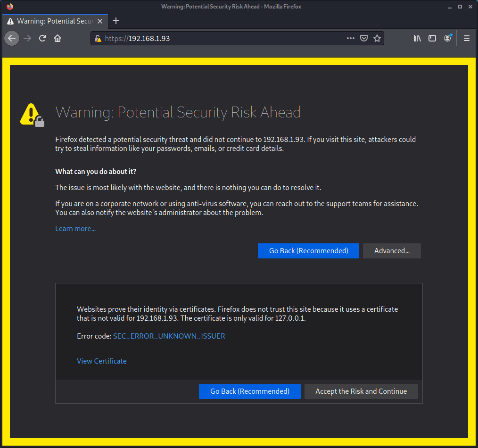Screen dimensions: 478x448
Task: Maximize the Firefox window
Action: tap(460, 7)
